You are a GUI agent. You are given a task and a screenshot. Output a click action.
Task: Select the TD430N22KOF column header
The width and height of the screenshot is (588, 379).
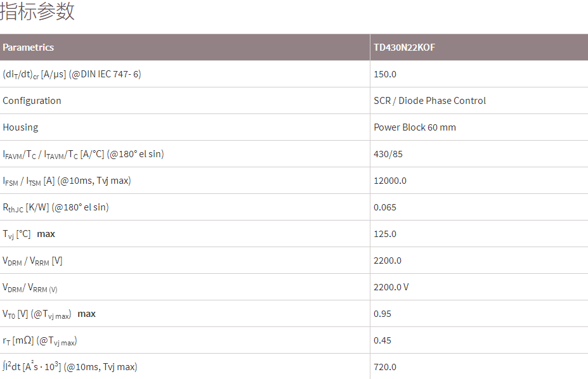click(404, 48)
